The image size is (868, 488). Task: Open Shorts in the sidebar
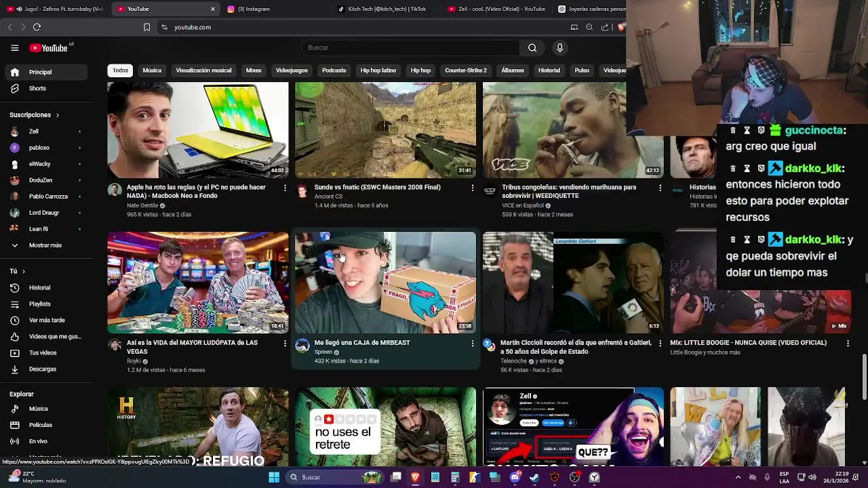pyautogui.click(x=46, y=88)
